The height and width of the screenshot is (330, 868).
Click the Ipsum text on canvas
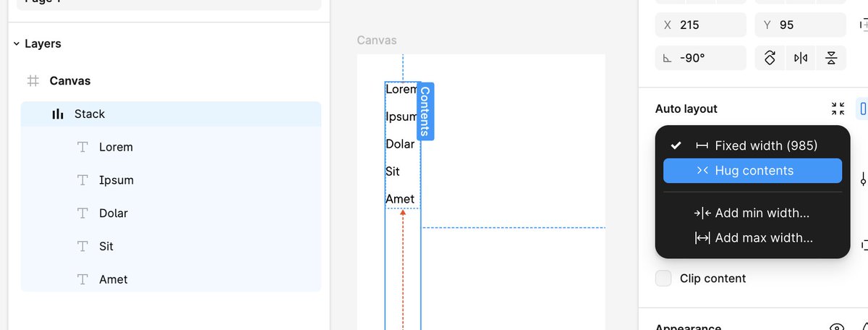(402, 117)
